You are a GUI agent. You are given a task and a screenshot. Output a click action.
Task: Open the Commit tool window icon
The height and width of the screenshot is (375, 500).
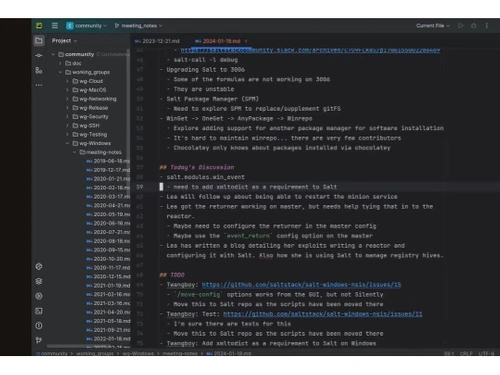39,56
